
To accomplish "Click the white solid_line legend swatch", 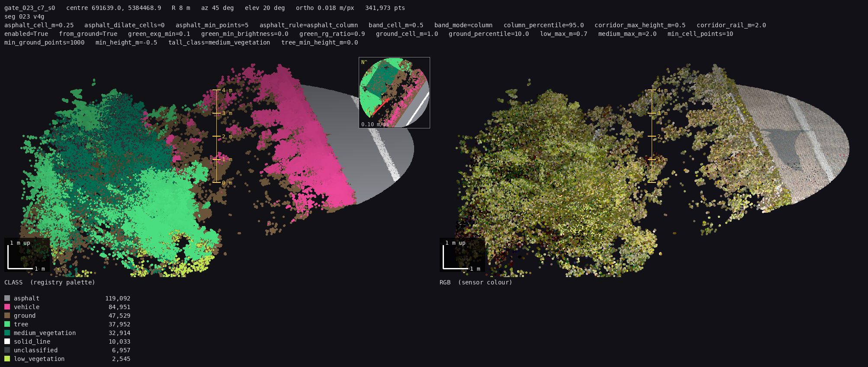I will [7, 341].
